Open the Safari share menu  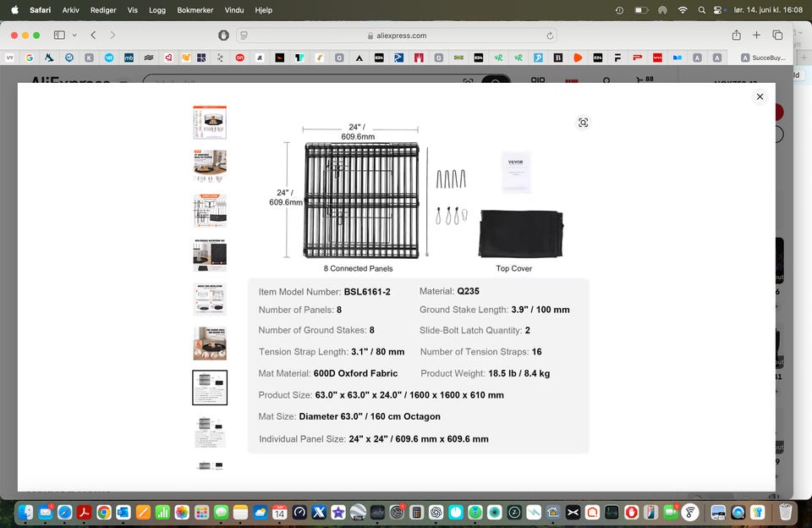click(737, 36)
